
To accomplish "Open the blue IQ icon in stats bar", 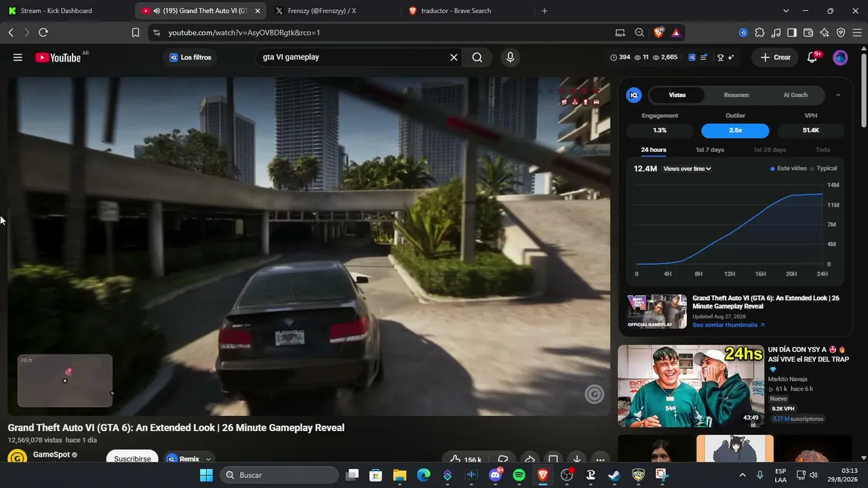I will 692,58.
